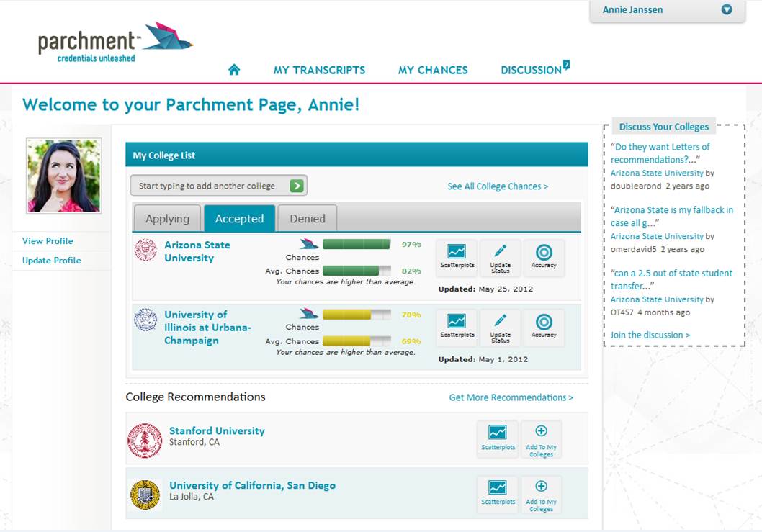Click the Stanford University seal logo
Screen dimensions: 762x532
pyautogui.click(x=145, y=440)
